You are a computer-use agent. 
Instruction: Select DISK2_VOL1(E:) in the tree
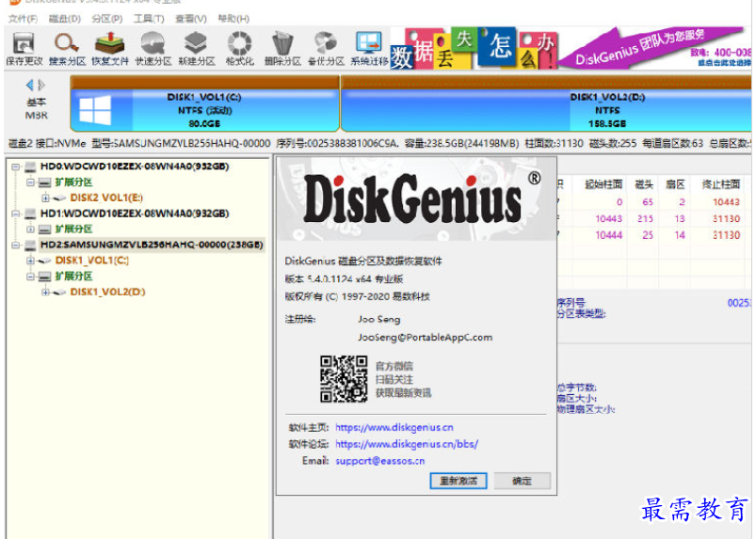[x=106, y=198]
